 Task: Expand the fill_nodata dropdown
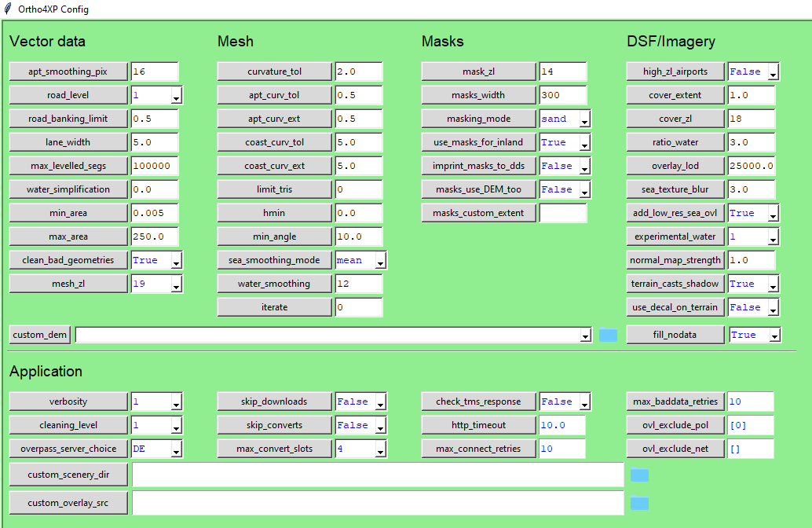click(x=774, y=335)
